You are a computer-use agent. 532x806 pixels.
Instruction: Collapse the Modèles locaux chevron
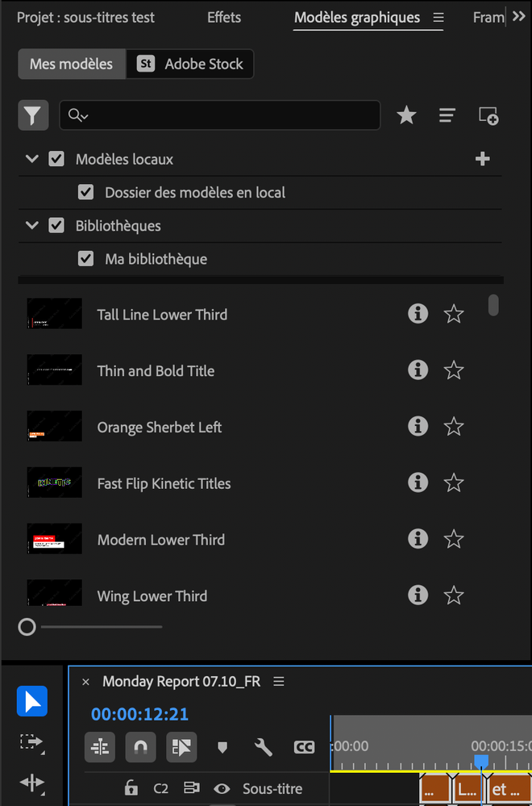[31, 159]
